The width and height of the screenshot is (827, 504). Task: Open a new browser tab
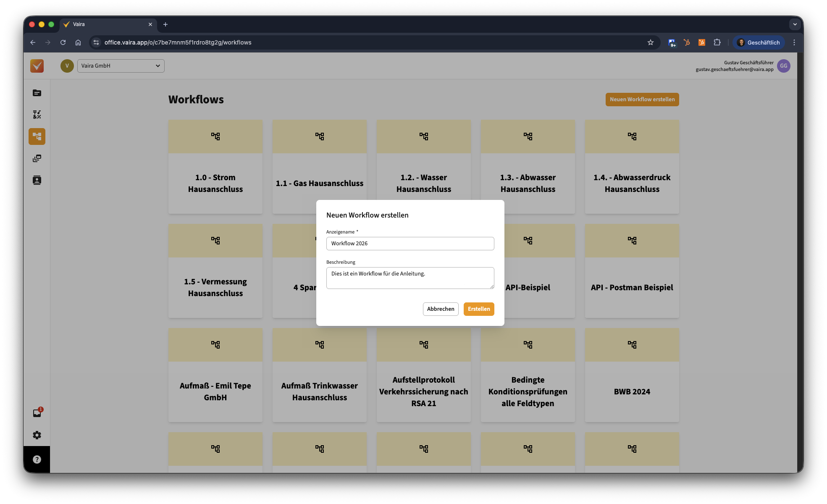pos(165,24)
